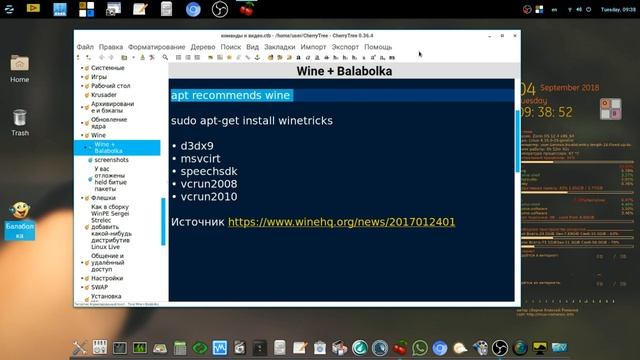Click the magnifier search icon in CherryTree toolbar
Viewport: 640px width, 360px height.
click(x=165, y=58)
